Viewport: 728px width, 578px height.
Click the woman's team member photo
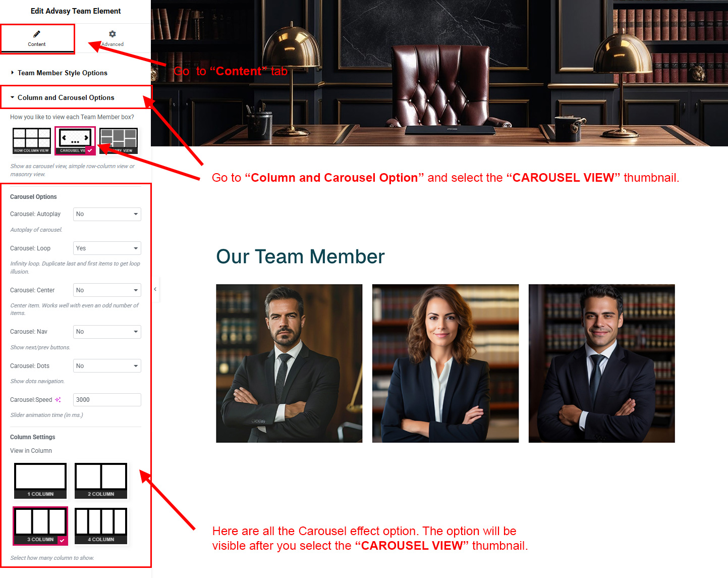coord(445,363)
